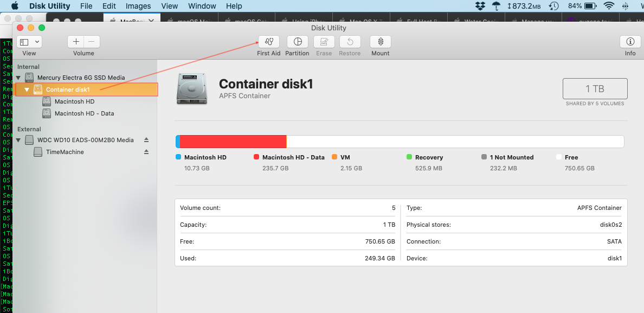Image resolution: width=644 pixels, height=313 pixels.
Task: Click the Bluetooth menu bar icon
Action: click(x=626, y=6)
